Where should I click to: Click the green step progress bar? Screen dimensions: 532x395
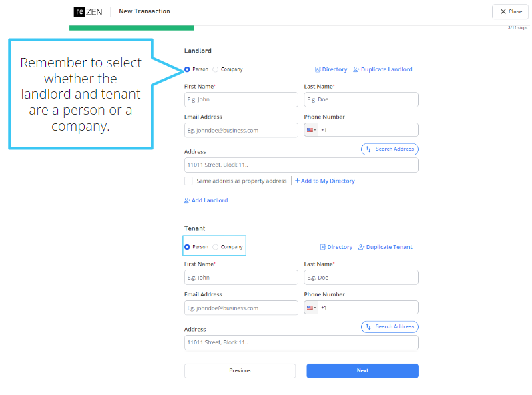131,28
